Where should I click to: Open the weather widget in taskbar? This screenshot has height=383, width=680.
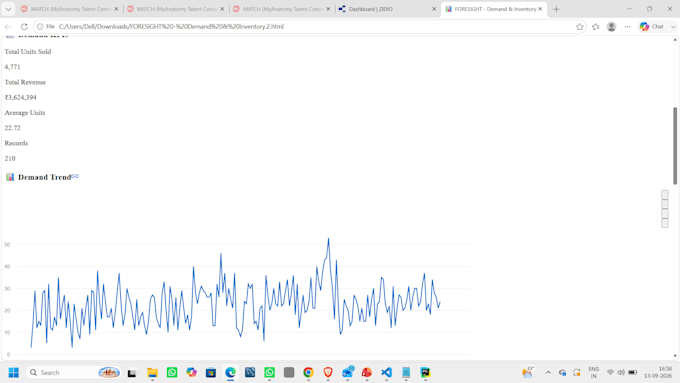528,373
